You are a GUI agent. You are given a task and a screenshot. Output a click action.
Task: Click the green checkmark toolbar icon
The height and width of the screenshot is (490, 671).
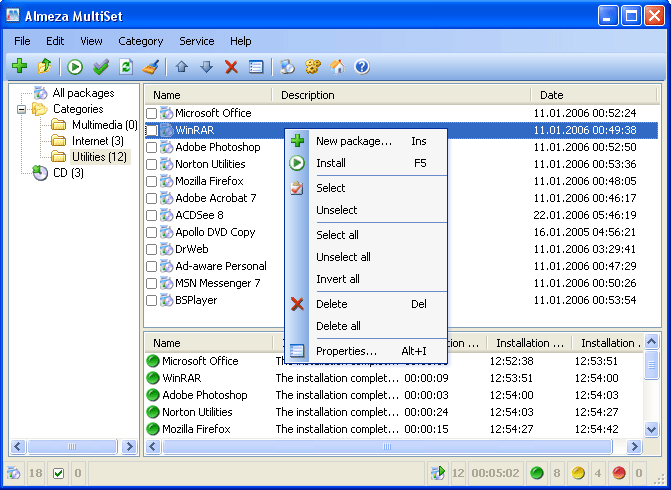tap(100, 67)
